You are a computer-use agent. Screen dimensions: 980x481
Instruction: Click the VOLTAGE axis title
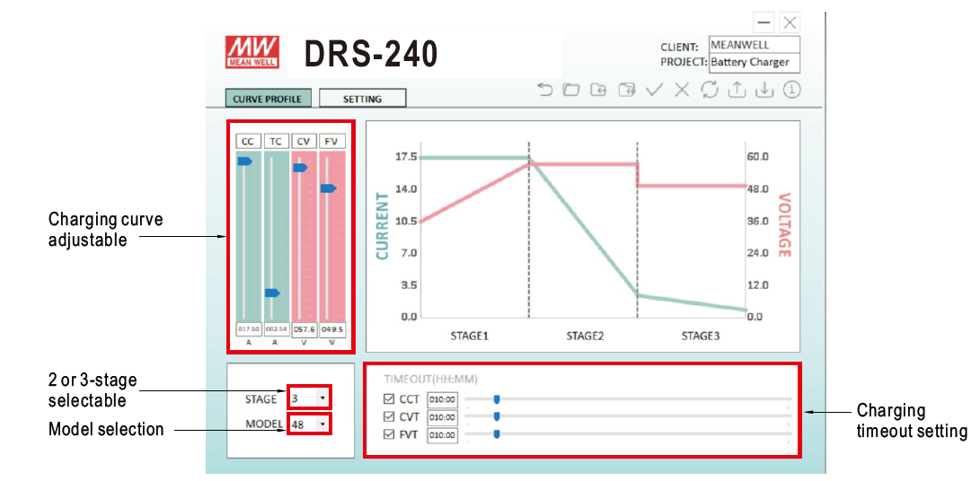784,224
